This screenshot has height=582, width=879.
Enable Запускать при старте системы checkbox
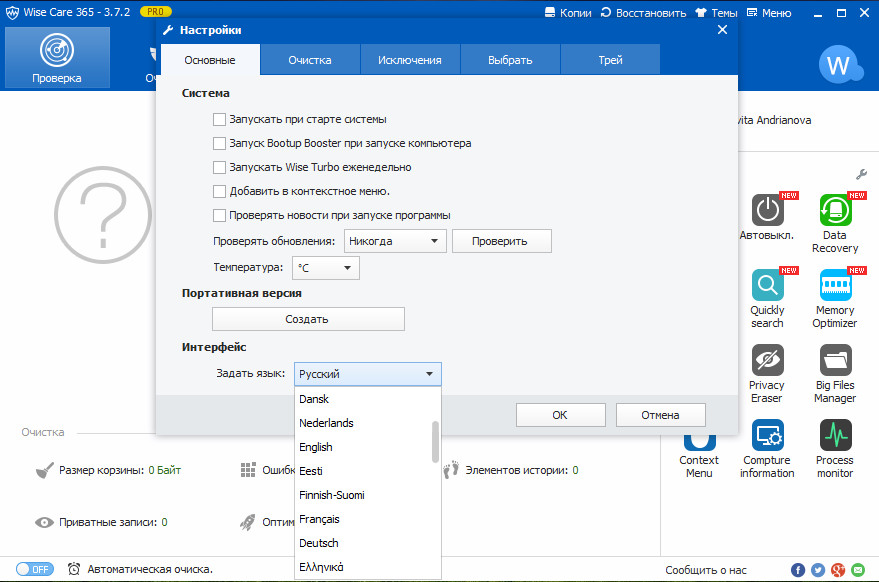coord(219,119)
